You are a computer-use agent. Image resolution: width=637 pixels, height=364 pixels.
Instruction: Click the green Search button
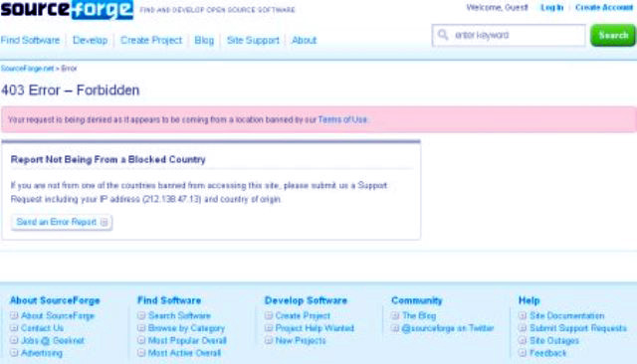613,35
